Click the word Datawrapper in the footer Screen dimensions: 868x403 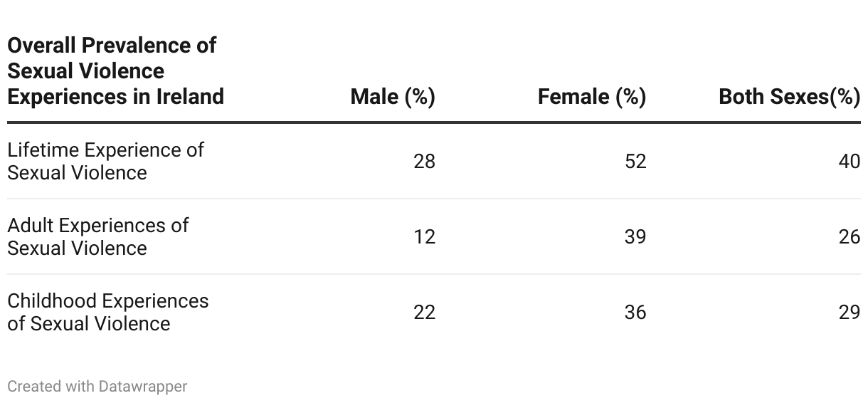pyautogui.click(x=143, y=387)
